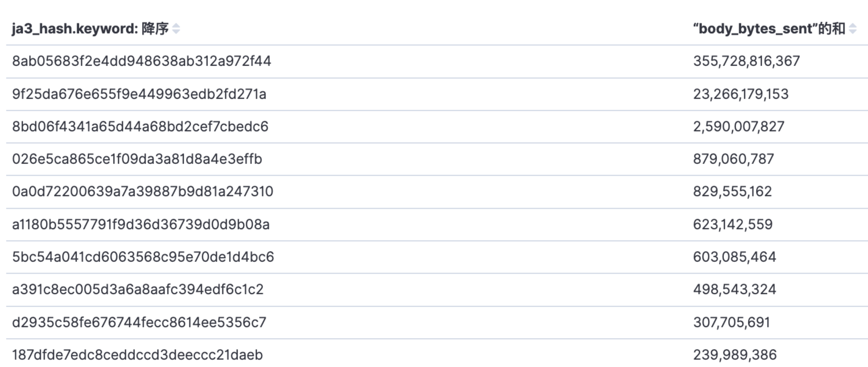Select the value 879,060,787
This screenshot has width=868, height=367.
733,159
